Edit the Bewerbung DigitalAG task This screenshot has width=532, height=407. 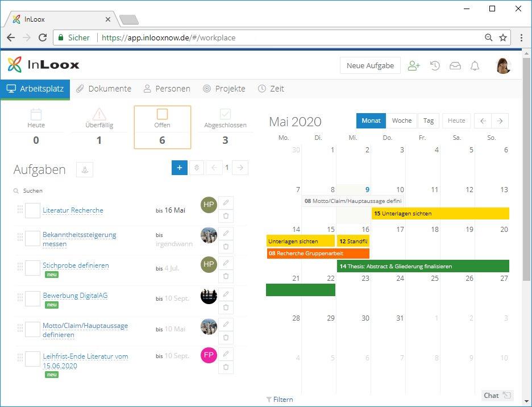226,294
